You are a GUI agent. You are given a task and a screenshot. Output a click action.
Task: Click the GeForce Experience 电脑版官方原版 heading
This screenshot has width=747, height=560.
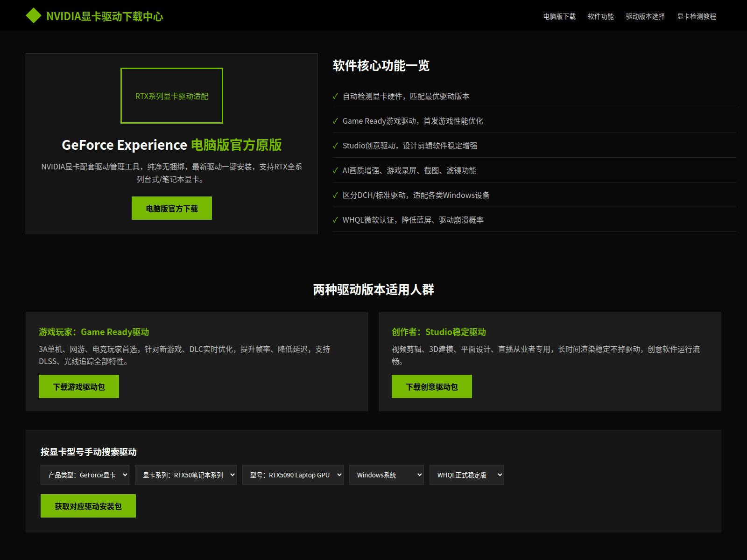pyautogui.click(x=172, y=145)
